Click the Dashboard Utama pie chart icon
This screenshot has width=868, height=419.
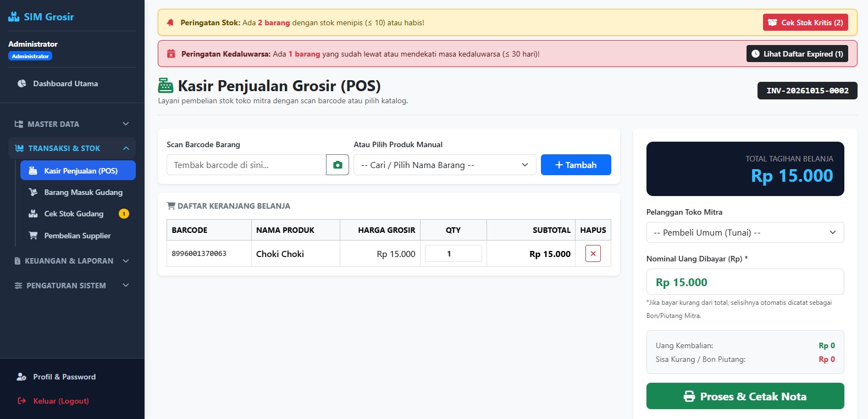pos(22,83)
